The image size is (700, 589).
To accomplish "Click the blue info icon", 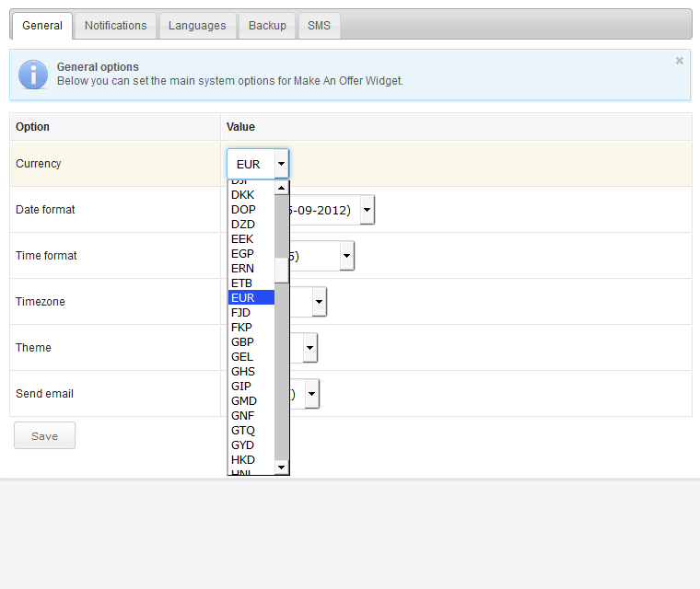I will coord(33,74).
